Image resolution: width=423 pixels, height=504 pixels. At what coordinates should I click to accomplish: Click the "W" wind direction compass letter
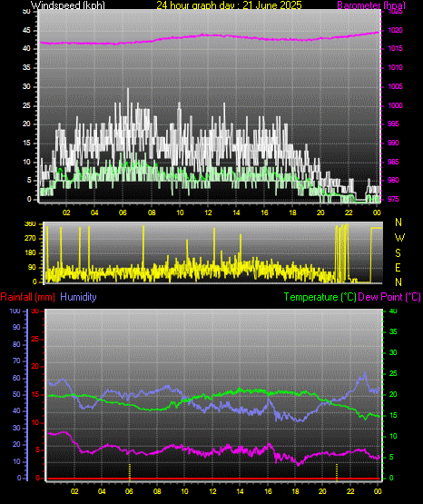pos(399,238)
